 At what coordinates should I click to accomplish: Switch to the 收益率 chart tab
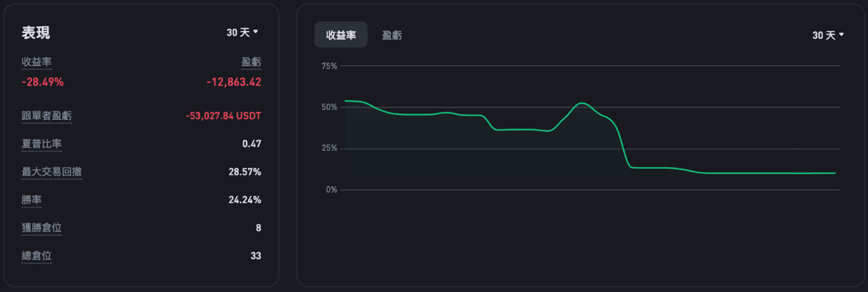tap(341, 35)
